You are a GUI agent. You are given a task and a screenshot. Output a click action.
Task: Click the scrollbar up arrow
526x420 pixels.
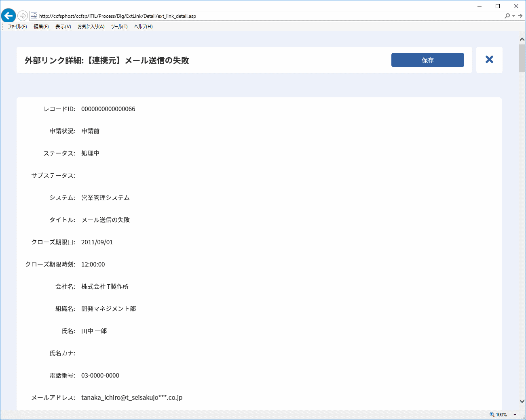click(x=522, y=40)
